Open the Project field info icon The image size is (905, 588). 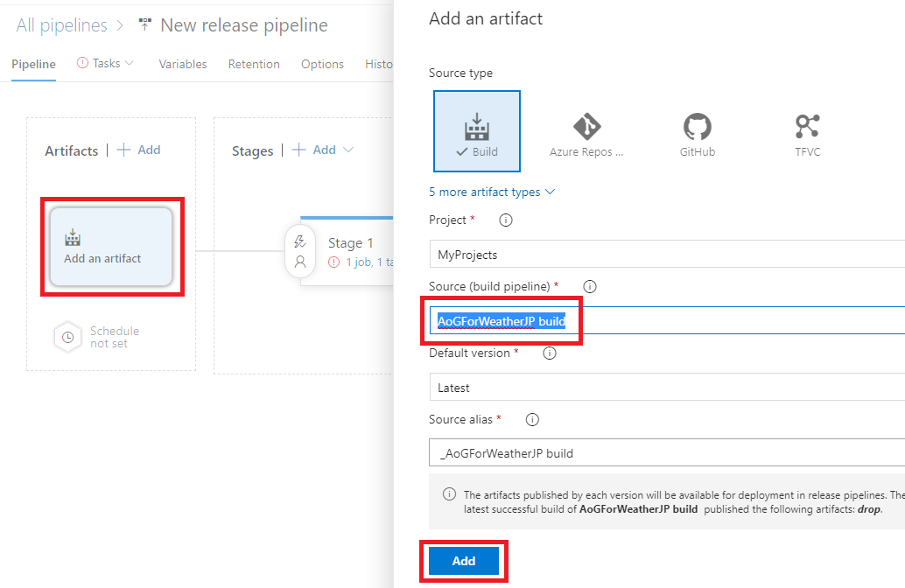coord(506,220)
